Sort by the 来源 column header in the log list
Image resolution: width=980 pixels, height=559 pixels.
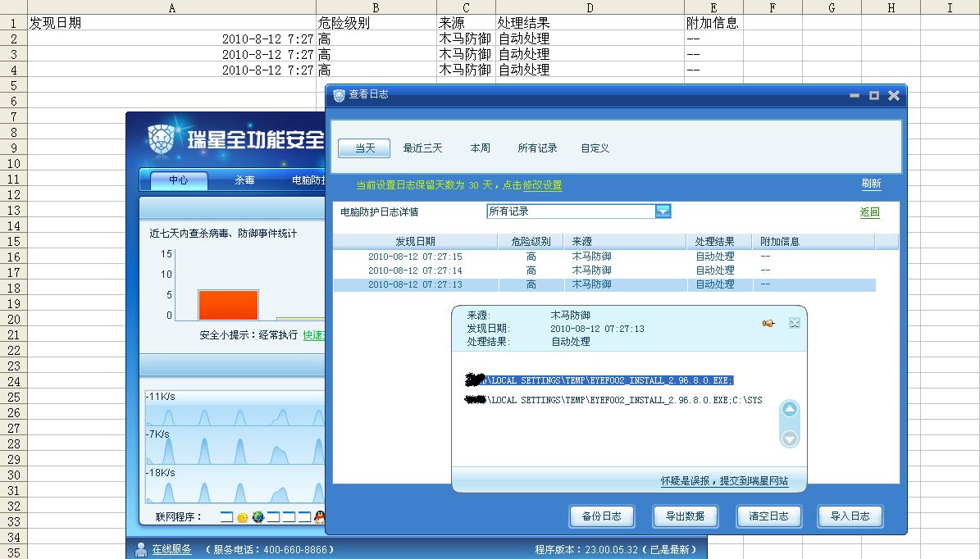click(x=625, y=241)
